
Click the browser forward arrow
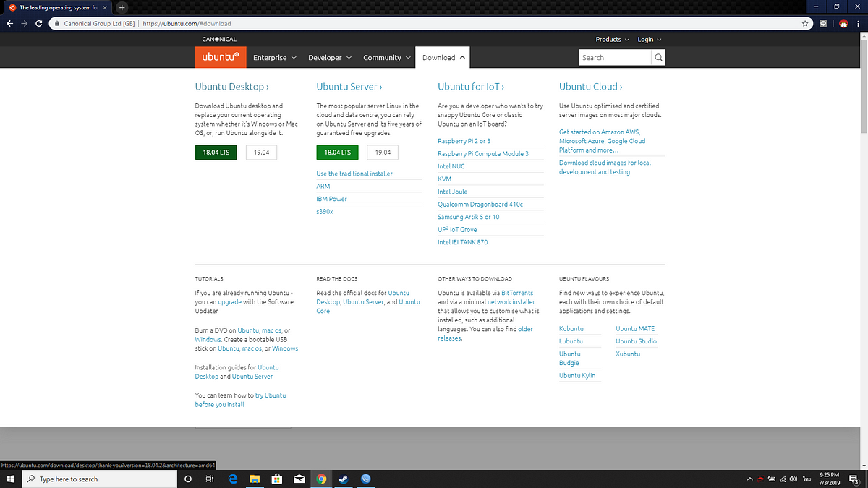point(25,23)
